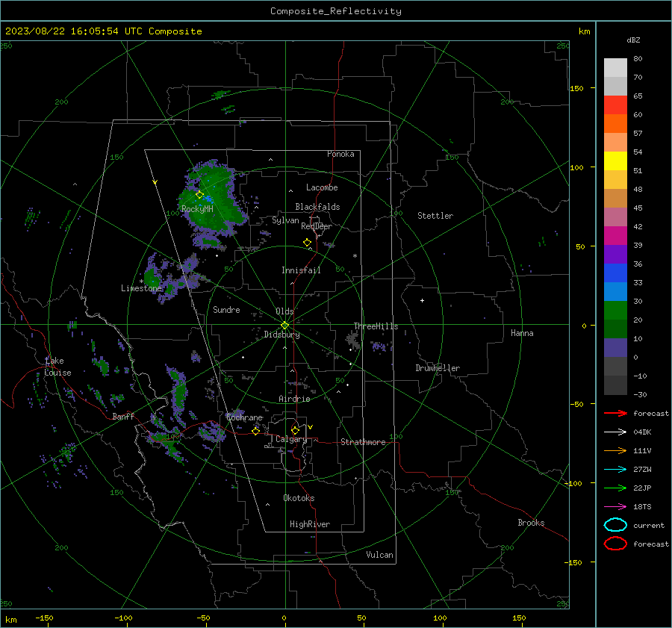672x628 pixels.
Task: Click the Brooks town label
Action: 531,523
